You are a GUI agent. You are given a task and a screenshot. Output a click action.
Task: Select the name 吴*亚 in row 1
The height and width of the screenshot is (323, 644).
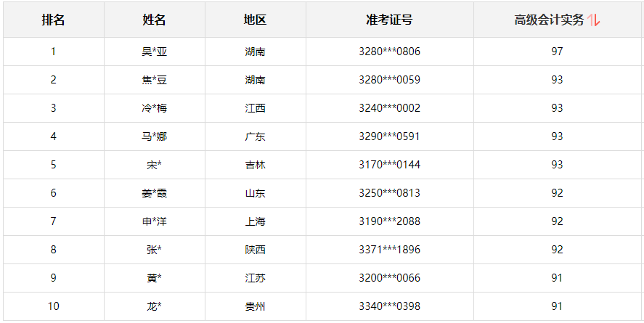point(154,52)
